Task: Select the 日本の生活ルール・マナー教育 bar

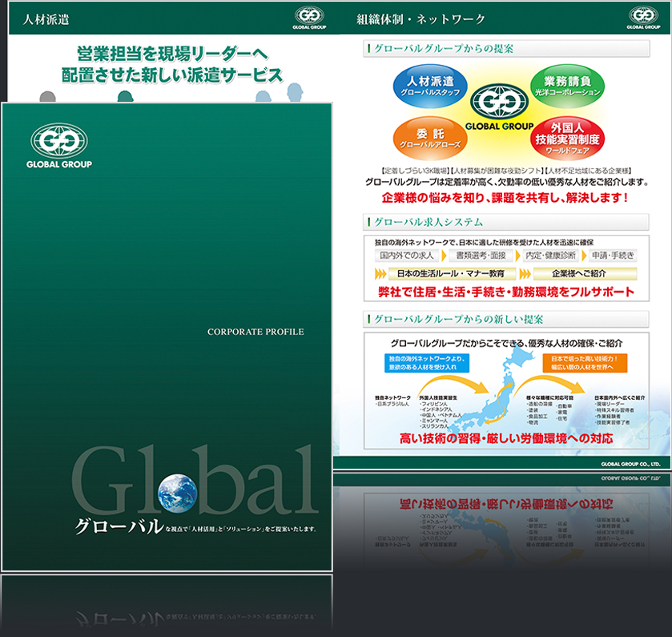Action: (x=452, y=273)
